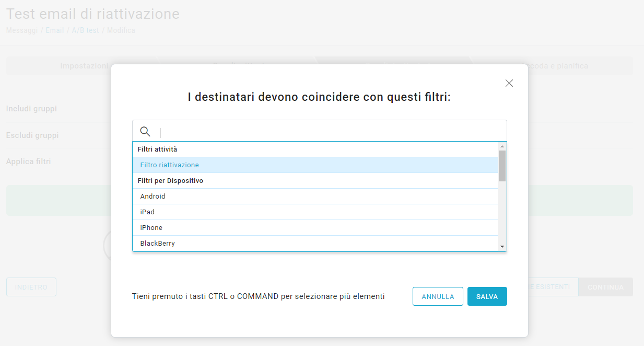Image resolution: width=644 pixels, height=346 pixels.
Task: Click the list scrollbar down arrow
Action: coord(502,247)
